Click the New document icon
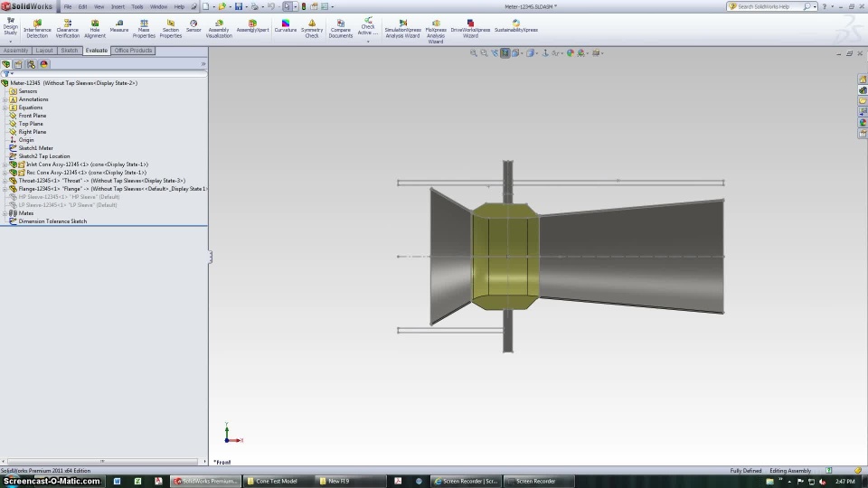 pyautogui.click(x=206, y=6)
